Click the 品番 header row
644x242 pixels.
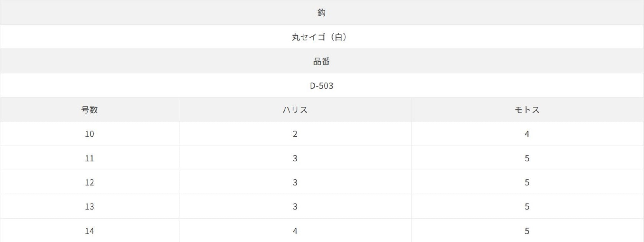click(321, 61)
